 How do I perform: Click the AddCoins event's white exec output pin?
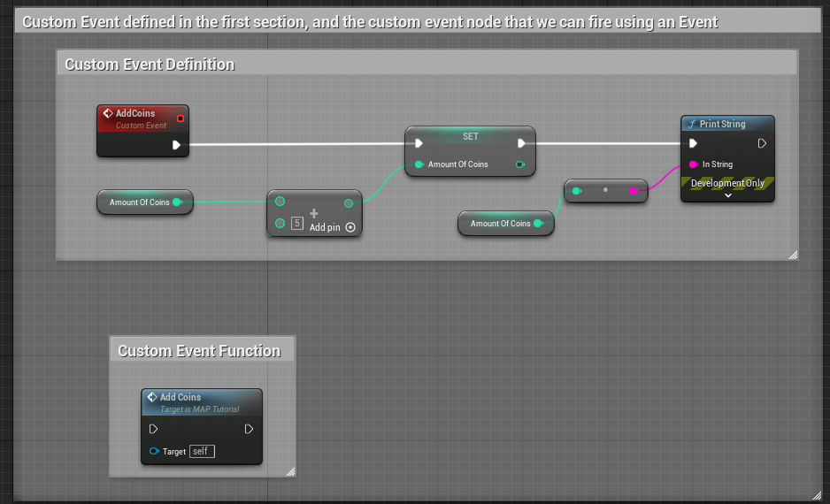tap(177, 144)
